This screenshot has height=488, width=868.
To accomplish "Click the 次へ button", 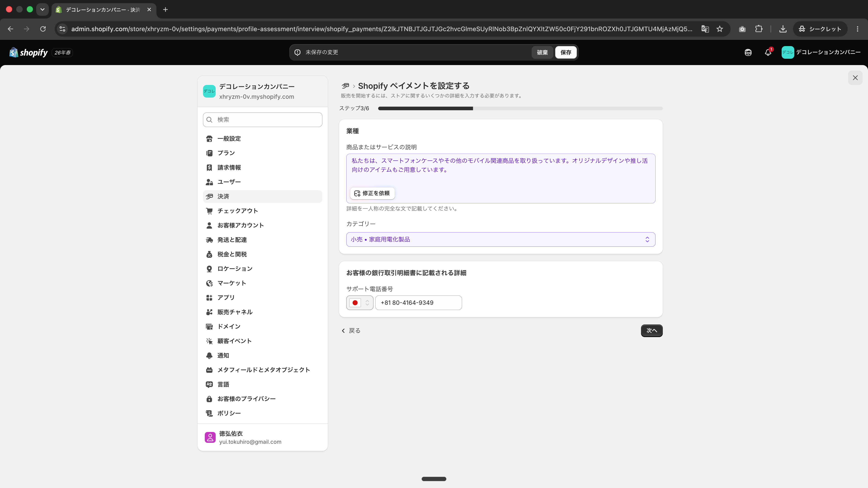I will 652,331.
